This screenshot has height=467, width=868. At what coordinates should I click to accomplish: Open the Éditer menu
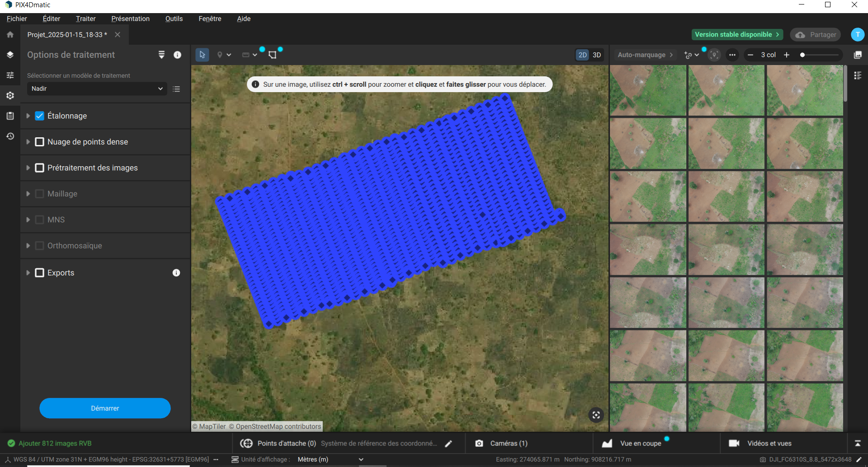click(x=52, y=19)
